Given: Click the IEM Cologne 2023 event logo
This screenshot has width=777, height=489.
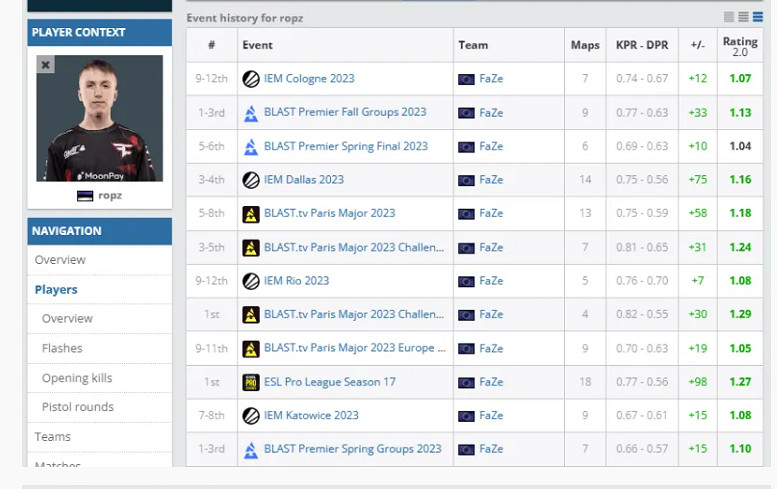Looking at the screenshot, I should tap(251, 79).
